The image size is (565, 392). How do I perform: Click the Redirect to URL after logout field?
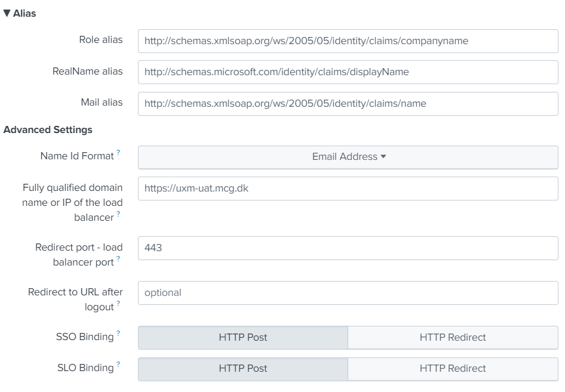click(348, 293)
